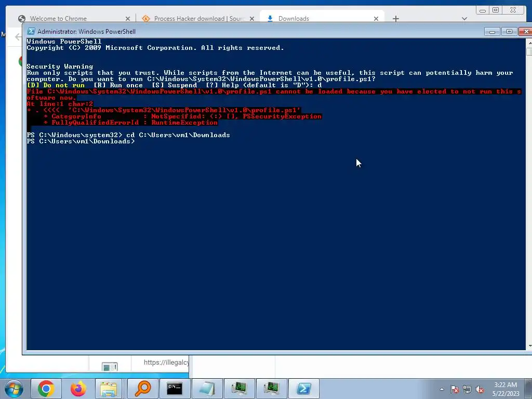Maximize the PowerShell window
The width and height of the screenshot is (532, 399).
click(x=509, y=32)
